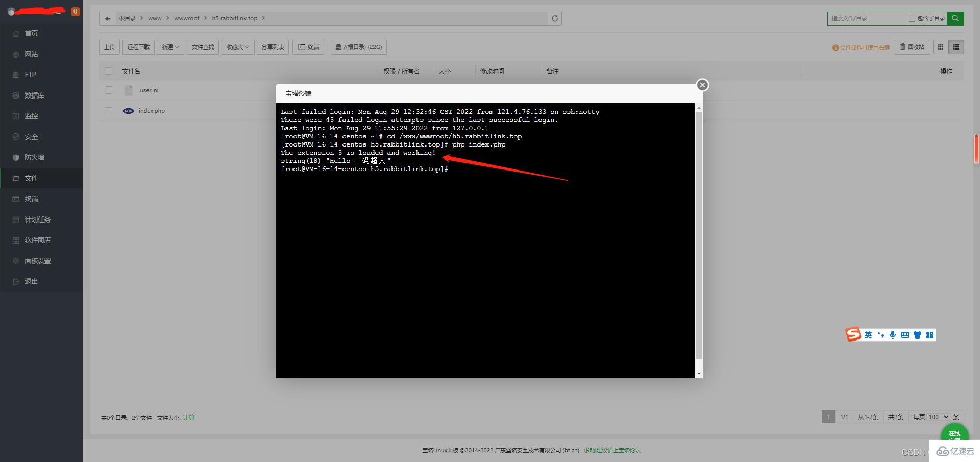Switch to grid icon view
980x462 pixels.
(941, 47)
